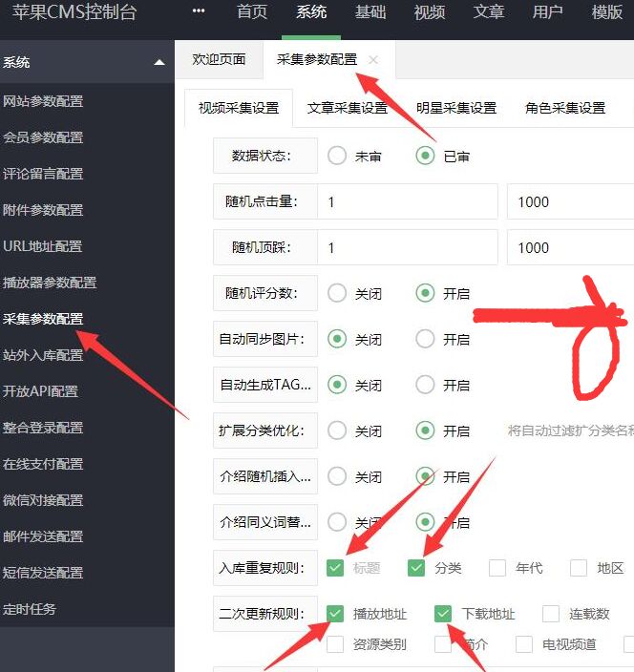The image size is (634, 672).
Task: Open 站外入库配置 in sidebar
Action: tap(43, 355)
